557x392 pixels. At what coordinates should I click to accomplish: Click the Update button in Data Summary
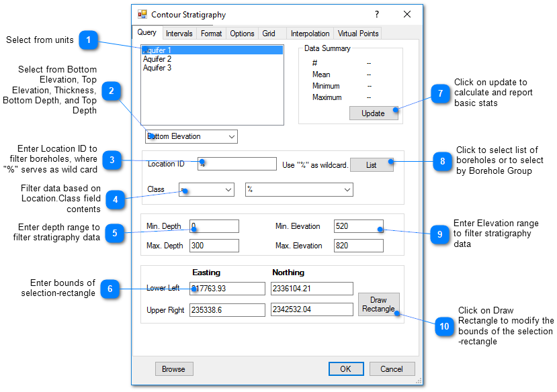[x=373, y=113]
